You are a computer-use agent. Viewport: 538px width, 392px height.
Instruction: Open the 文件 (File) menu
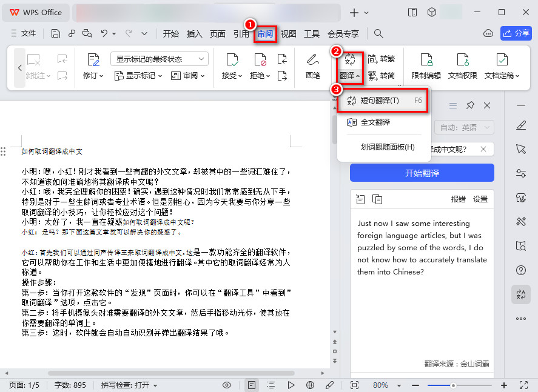pyautogui.click(x=29, y=33)
